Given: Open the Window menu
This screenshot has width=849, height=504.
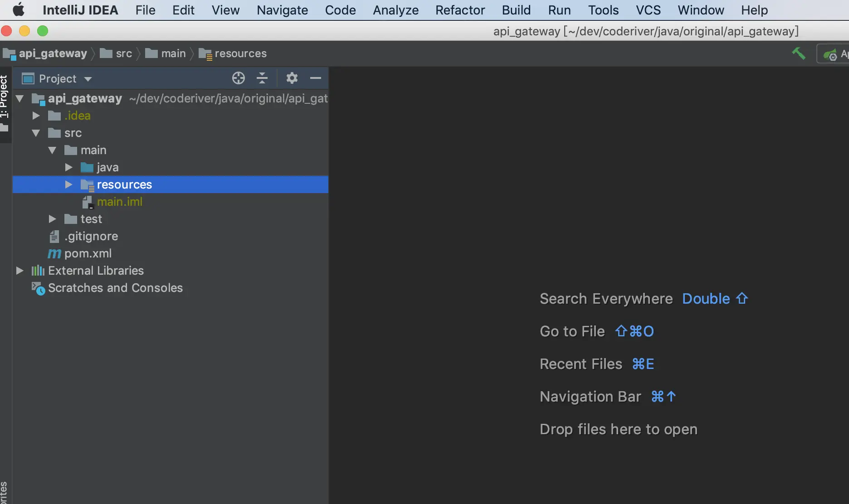Looking at the screenshot, I should [701, 10].
